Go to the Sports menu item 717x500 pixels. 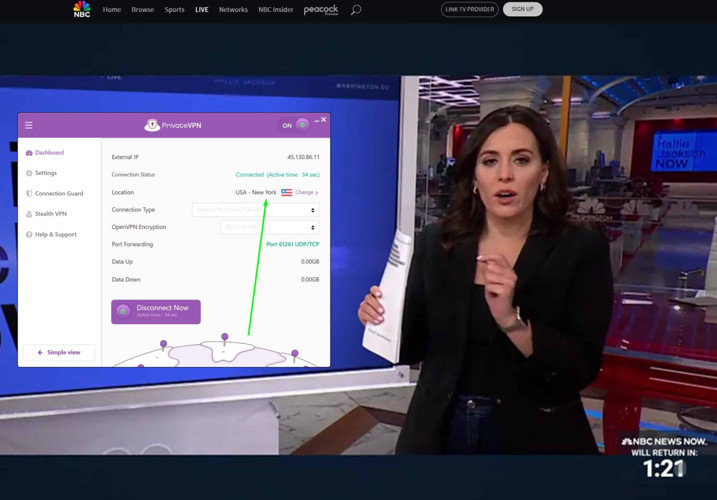(x=174, y=10)
